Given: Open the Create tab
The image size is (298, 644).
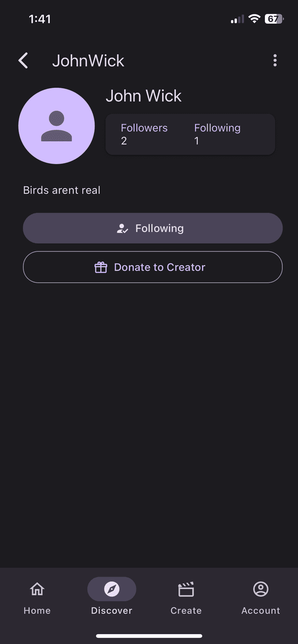Looking at the screenshot, I should [186, 598].
